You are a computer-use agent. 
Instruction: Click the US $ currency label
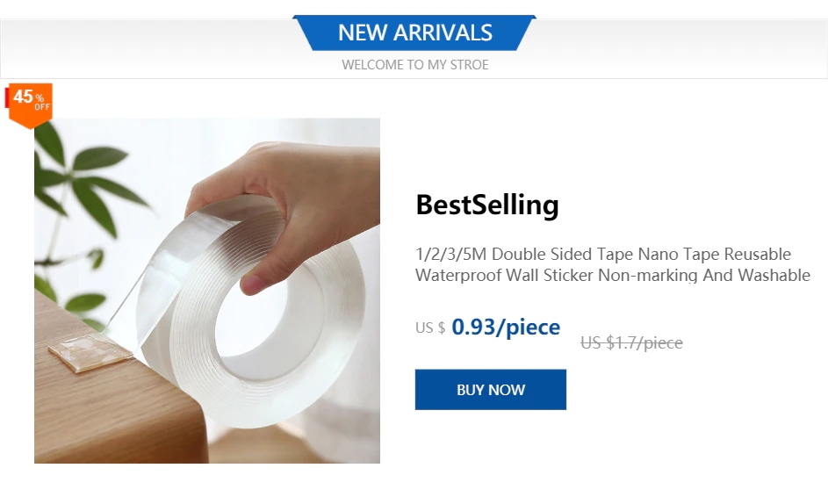(x=429, y=328)
